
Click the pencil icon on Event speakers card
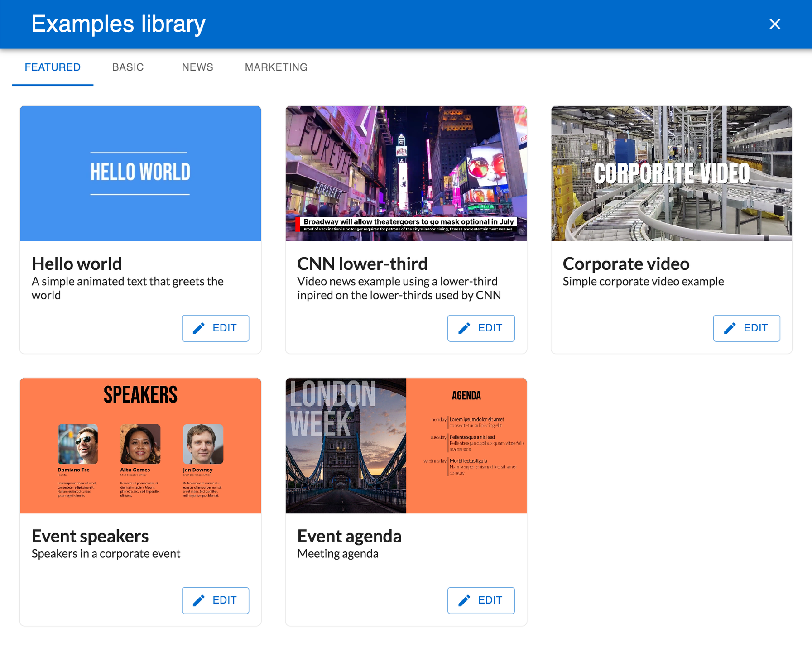(199, 600)
